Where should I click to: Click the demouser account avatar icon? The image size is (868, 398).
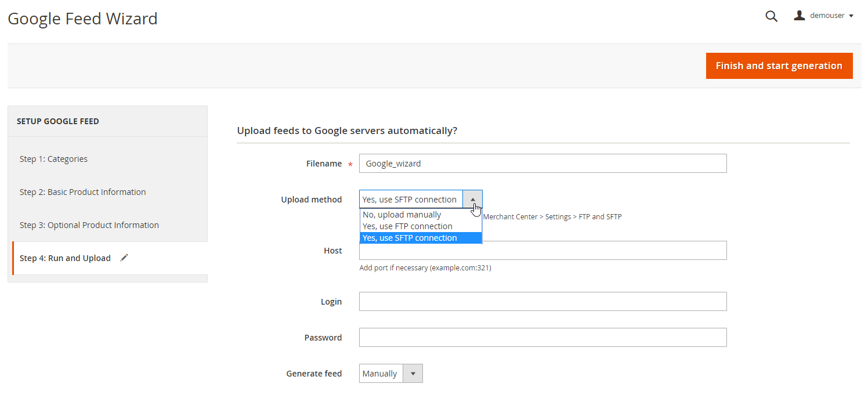click(x=800, y=16)
